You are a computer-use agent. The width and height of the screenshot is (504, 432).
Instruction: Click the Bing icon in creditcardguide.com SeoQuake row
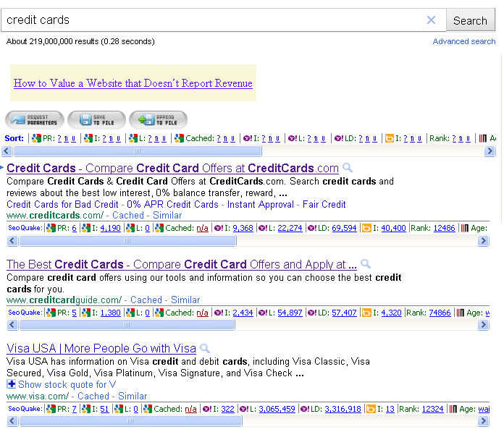(366, 313)
